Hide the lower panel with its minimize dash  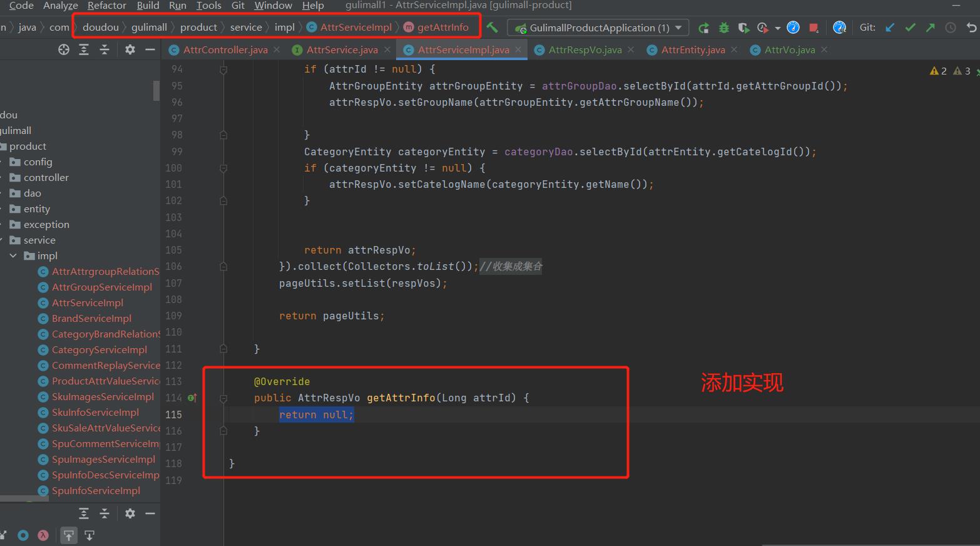click(x=150, y=513)
